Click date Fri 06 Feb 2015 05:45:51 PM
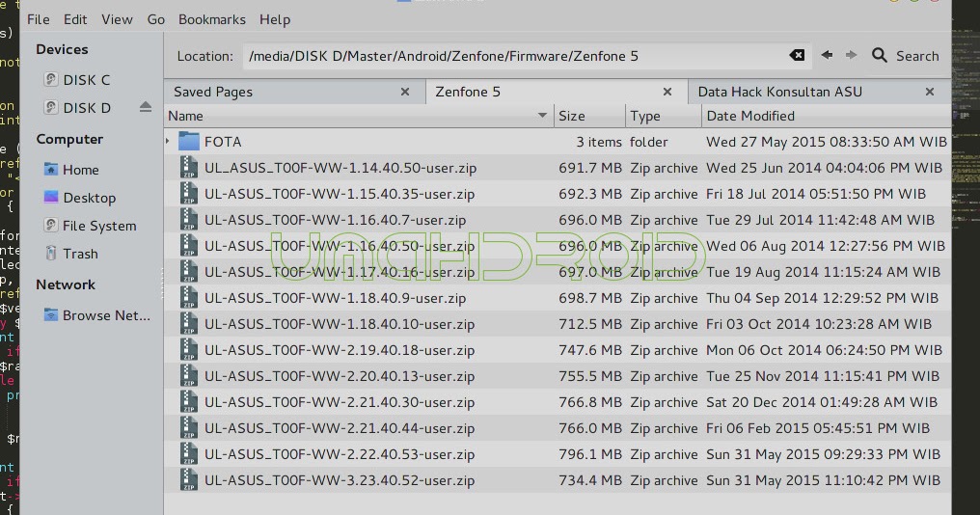Viewport: 980px width, 515px height. 818,428
